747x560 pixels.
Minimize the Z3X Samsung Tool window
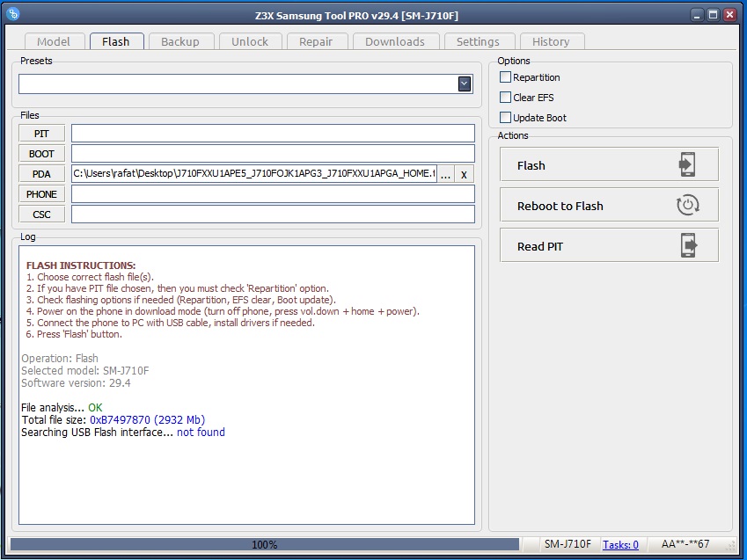pos(697,15)
